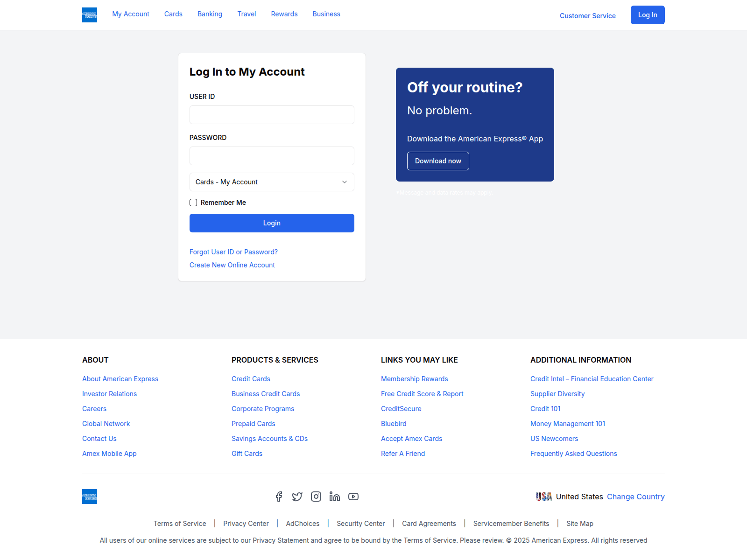Click the USA flag icon
Image resolution: width=747 pixels, height=560 pixels.
click(x=544, y=497)
